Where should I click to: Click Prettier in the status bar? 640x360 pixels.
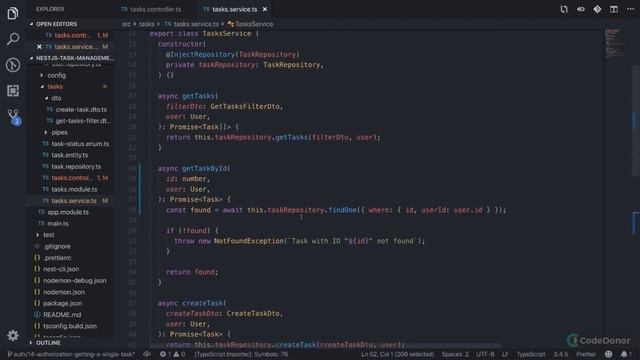pos(586,354)
